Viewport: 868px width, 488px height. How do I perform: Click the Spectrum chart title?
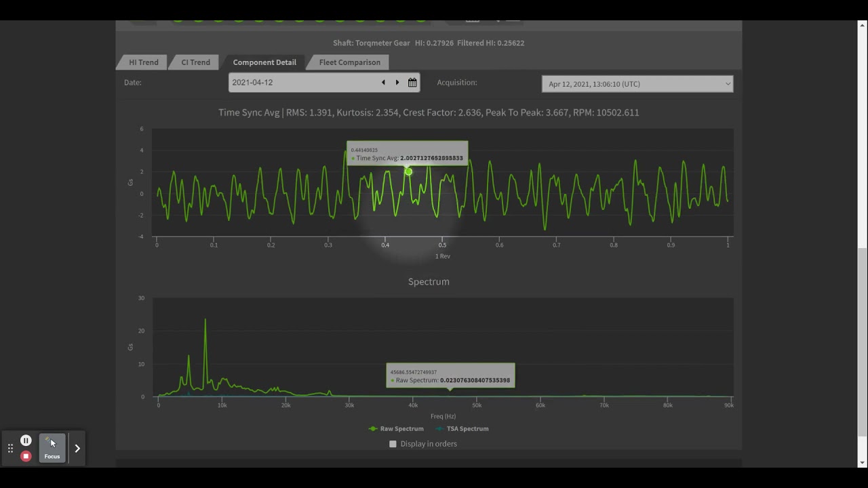point(429,281)
